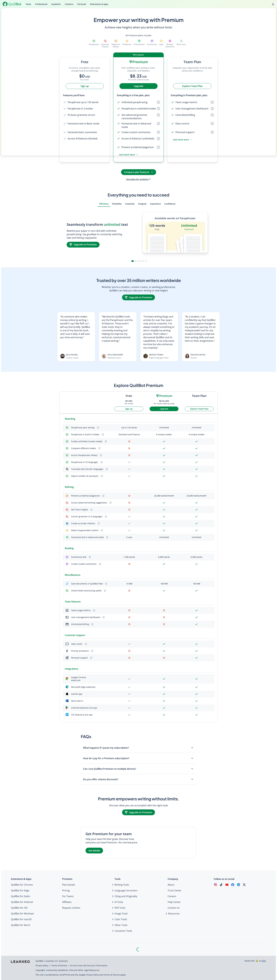Open QuillBot TikTok social icon
This screenshot has width=277, height=980.
221,885
